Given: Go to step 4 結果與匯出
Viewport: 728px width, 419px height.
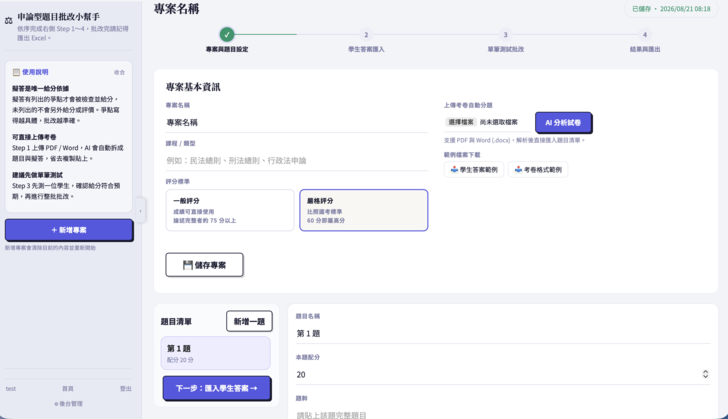Looking at the screenshot, I should click(644, 35).
